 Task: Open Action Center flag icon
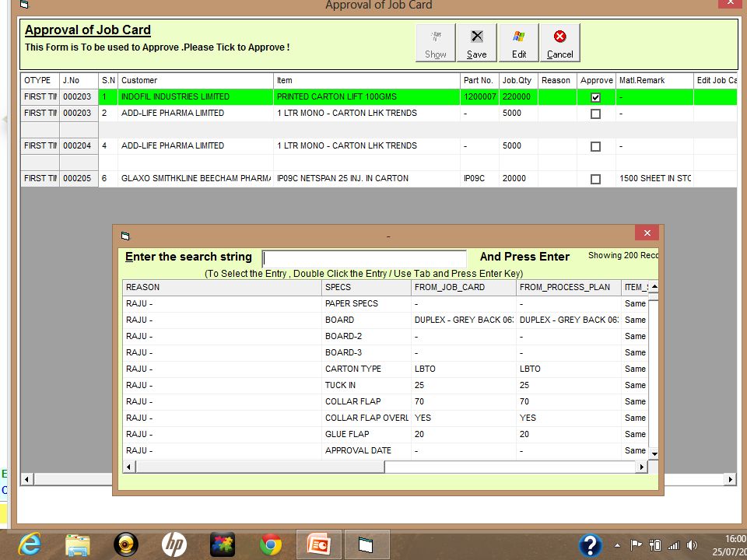click(636, 544)
